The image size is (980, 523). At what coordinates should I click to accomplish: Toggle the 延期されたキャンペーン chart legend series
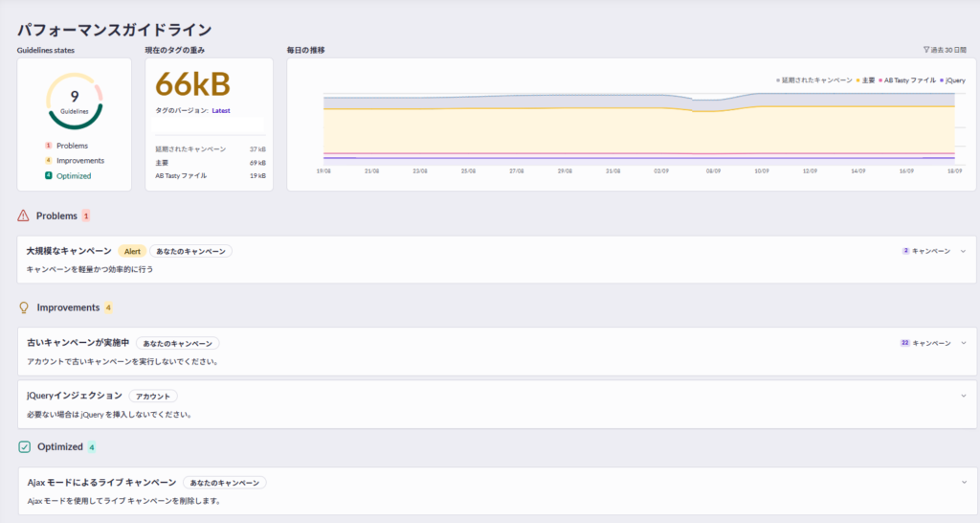click(814, 80)
